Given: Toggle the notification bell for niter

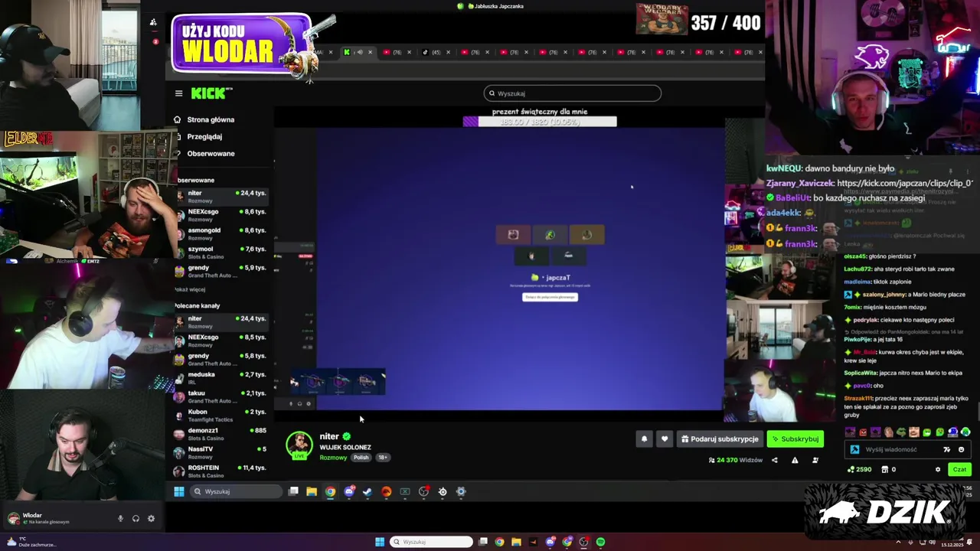Looking at the screenshot, I should pyautogui.click(x=644, y=439).
